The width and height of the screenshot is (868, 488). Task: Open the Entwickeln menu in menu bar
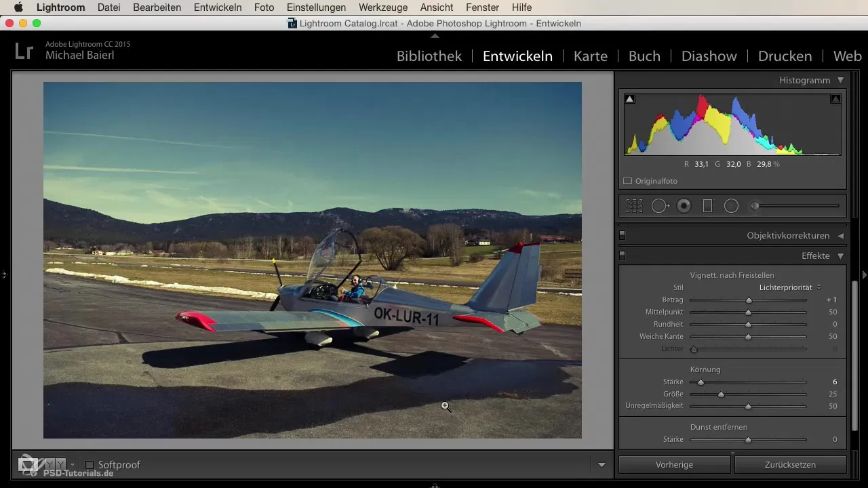[218, 7]
